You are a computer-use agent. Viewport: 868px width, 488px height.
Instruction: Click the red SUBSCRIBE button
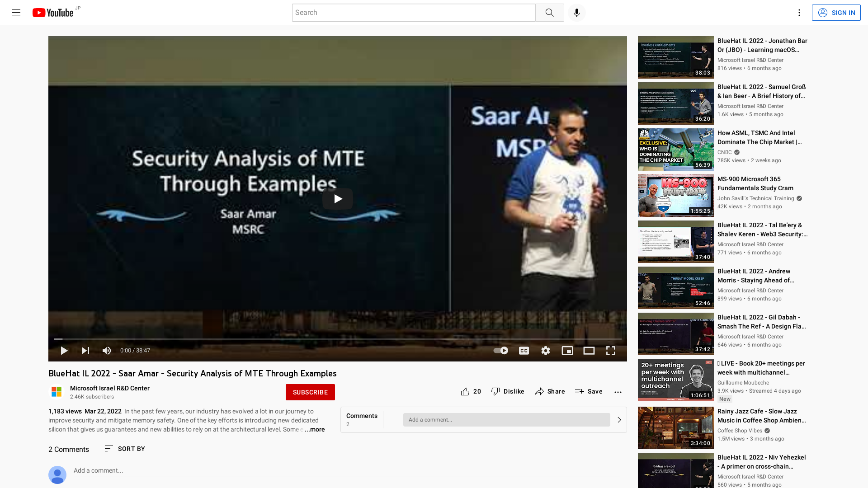point(310,392)
